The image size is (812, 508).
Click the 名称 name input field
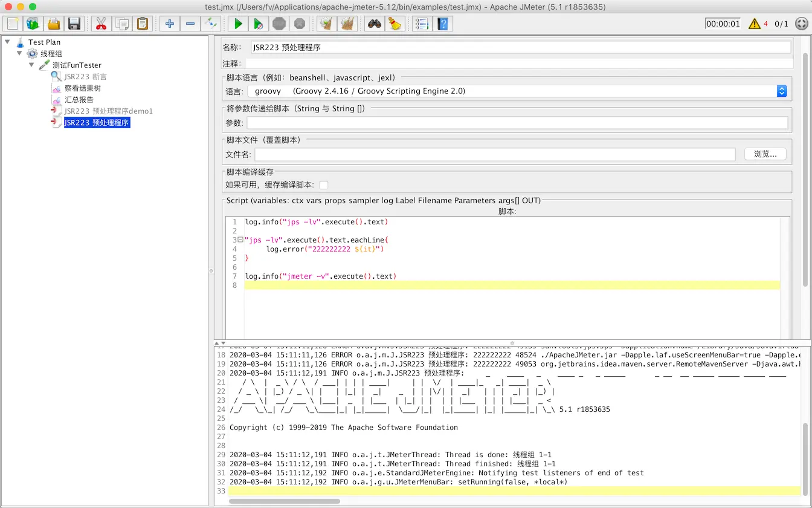[x=520, y=47]
